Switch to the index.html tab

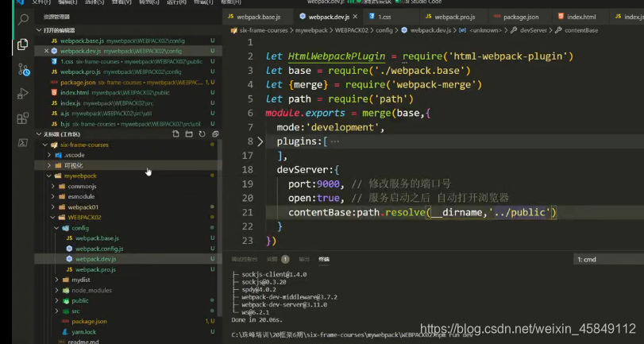pos(580,17)
